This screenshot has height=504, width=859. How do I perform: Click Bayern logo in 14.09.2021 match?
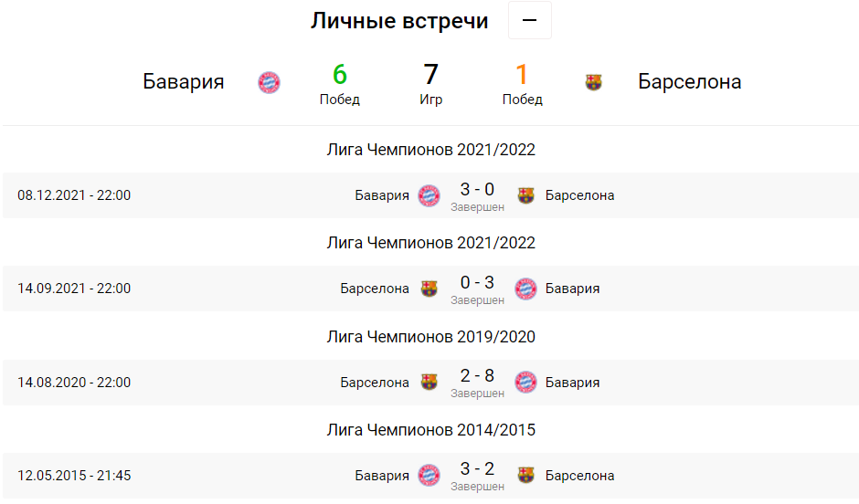tap(526, 289)
